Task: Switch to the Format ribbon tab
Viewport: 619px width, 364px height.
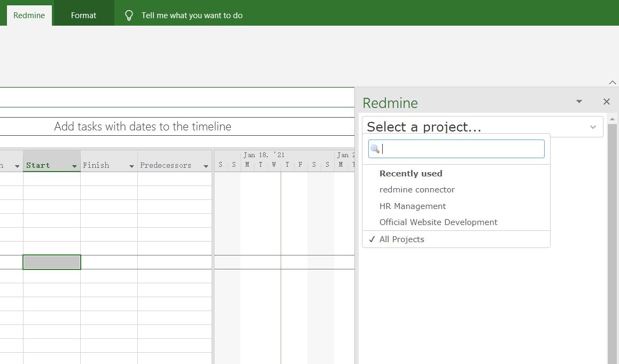Action: click(x=83, y=16)
